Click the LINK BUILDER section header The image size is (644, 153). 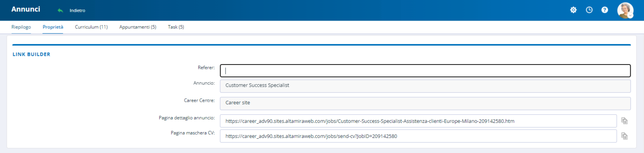point(31,54)
